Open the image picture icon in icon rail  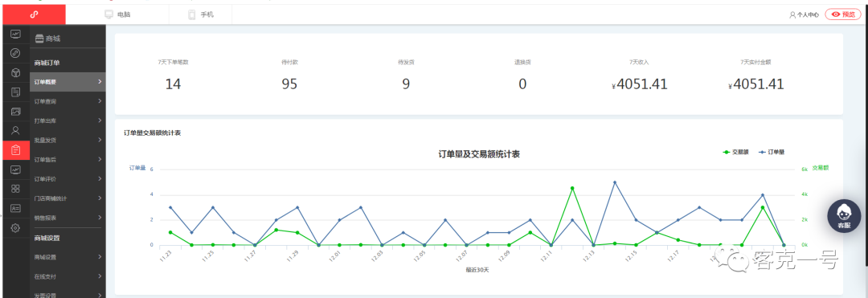(x=15, y=111)
